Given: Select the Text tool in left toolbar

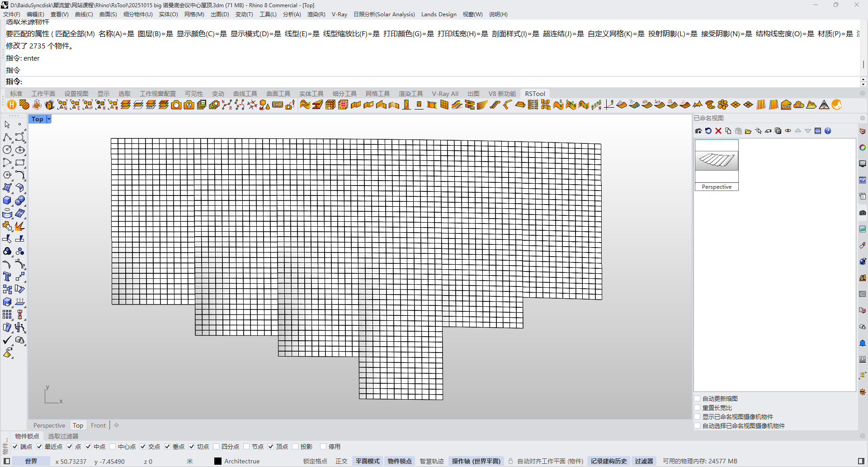Looking at the screenshot, I should click(7, 276).
